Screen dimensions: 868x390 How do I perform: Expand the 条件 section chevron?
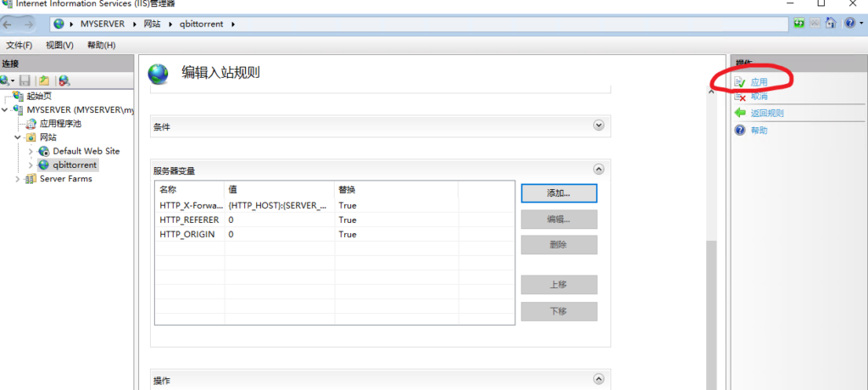(x=598, y=125)
